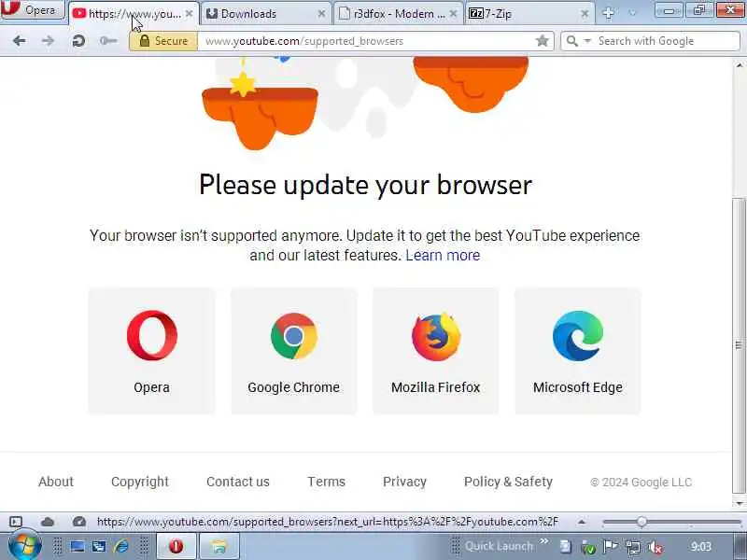Click the Learn more link
747x560 pixels.
[443, 255]
